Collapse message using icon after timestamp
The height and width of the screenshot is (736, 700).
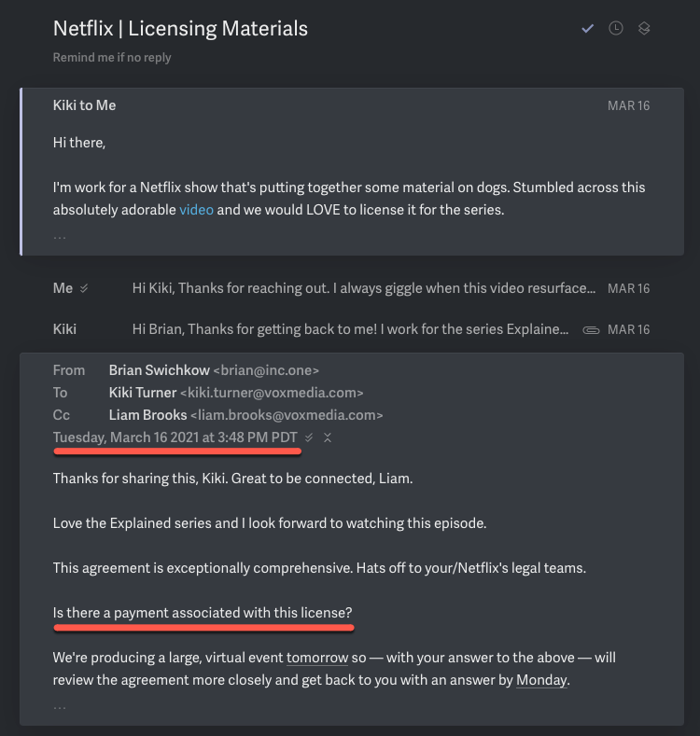click(x=328, y=437)
